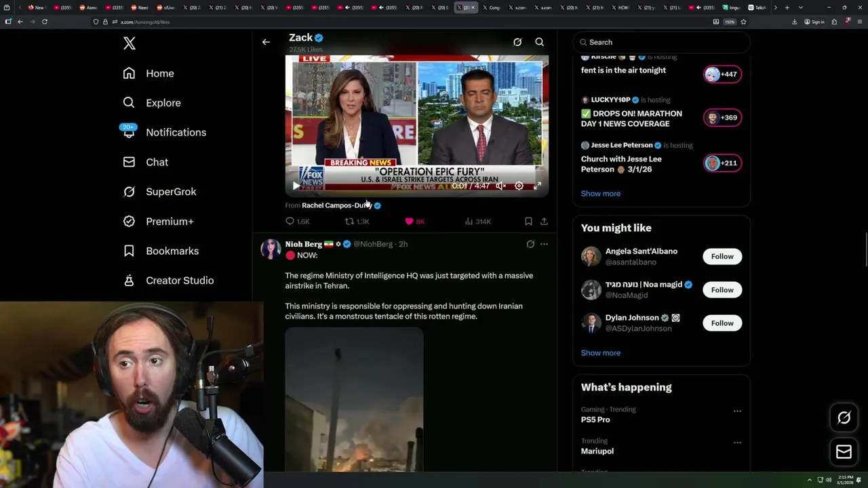Follow Noa magid

[722, 290]
